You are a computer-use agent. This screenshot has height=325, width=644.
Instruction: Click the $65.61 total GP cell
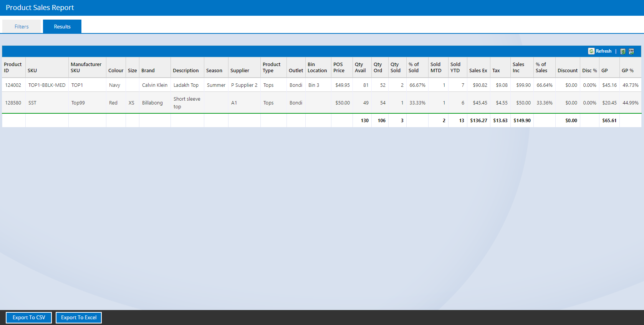609,120
